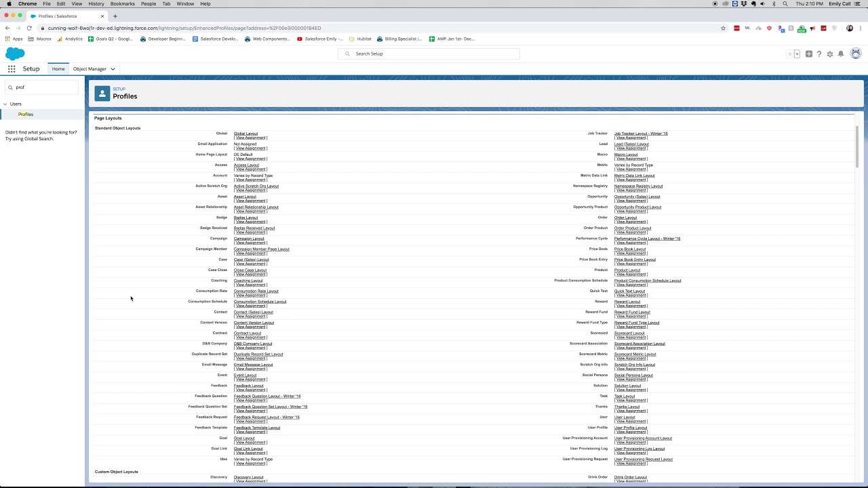Open the Lead (Sales) Layout link
The image size is (868, 488).
(x=631, y=144)
